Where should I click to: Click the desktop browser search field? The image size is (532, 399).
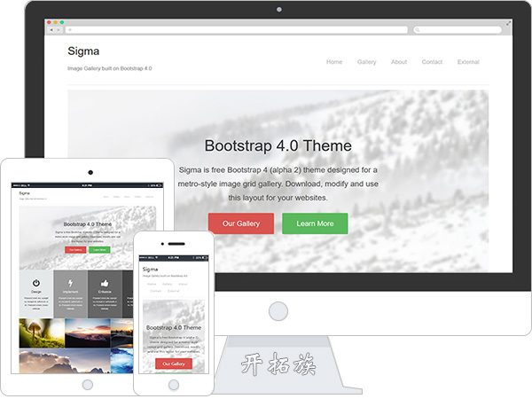458,30
